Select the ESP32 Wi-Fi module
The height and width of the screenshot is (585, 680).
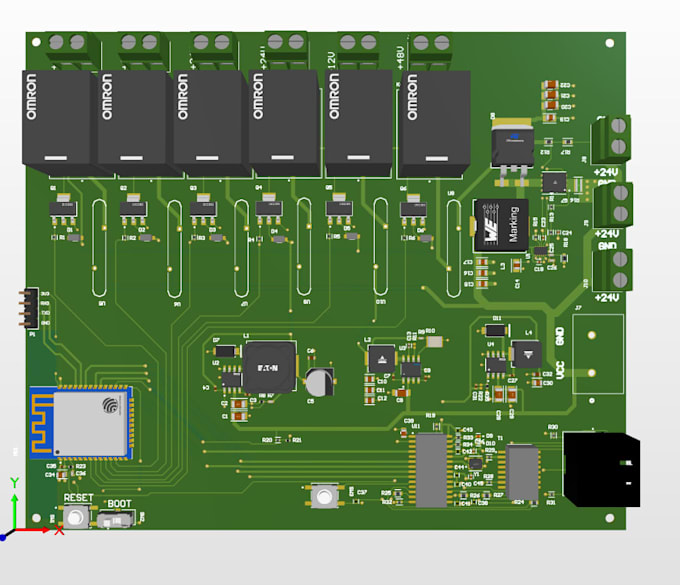point(82,423)
